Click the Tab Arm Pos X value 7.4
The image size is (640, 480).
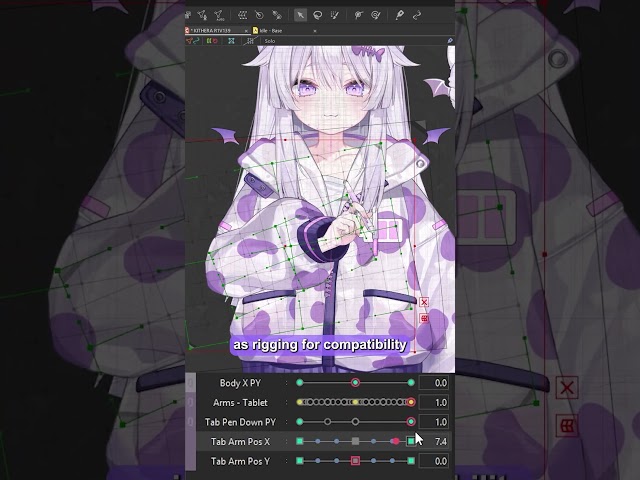tap(434, 442)
